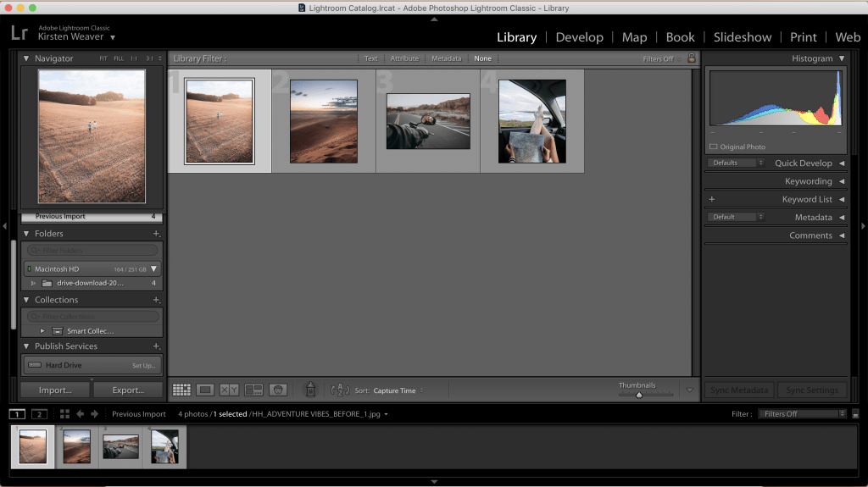Open Compare view (X|Y)
The image size is (868, 487).
(x=229, y=390)
